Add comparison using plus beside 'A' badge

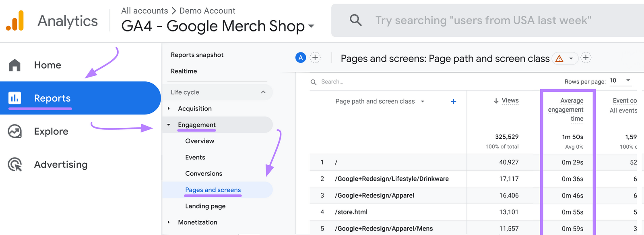(x=315, y=58)
